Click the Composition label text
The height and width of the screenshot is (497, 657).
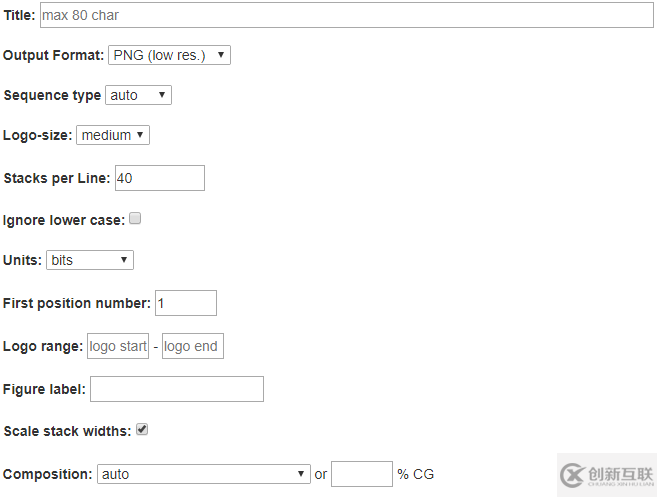[x=47, y=474]
